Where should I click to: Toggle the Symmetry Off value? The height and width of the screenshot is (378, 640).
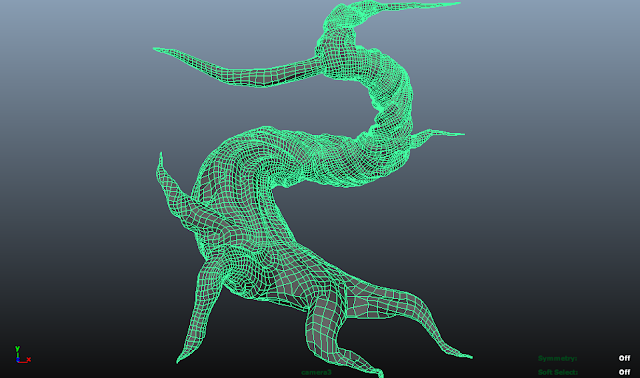(x=624, y=358)
